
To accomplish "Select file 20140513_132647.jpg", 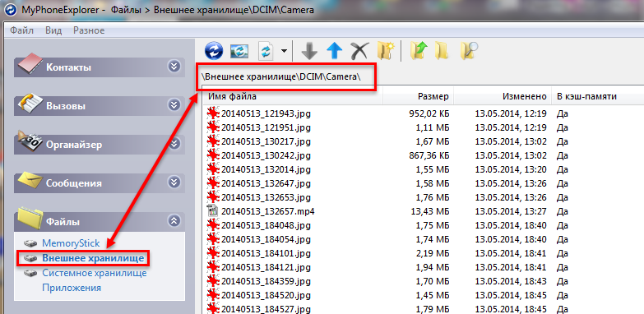I will click(x=266, y=183).
